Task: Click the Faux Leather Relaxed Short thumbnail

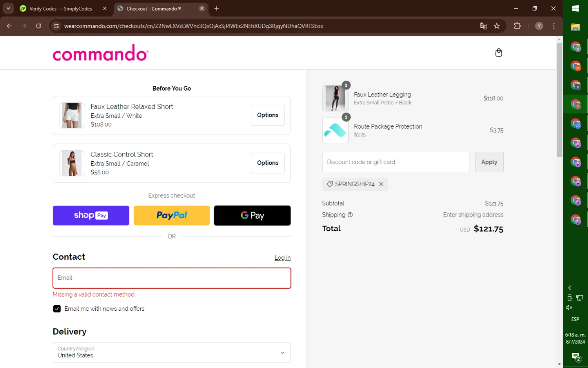Action: (72, 115)
